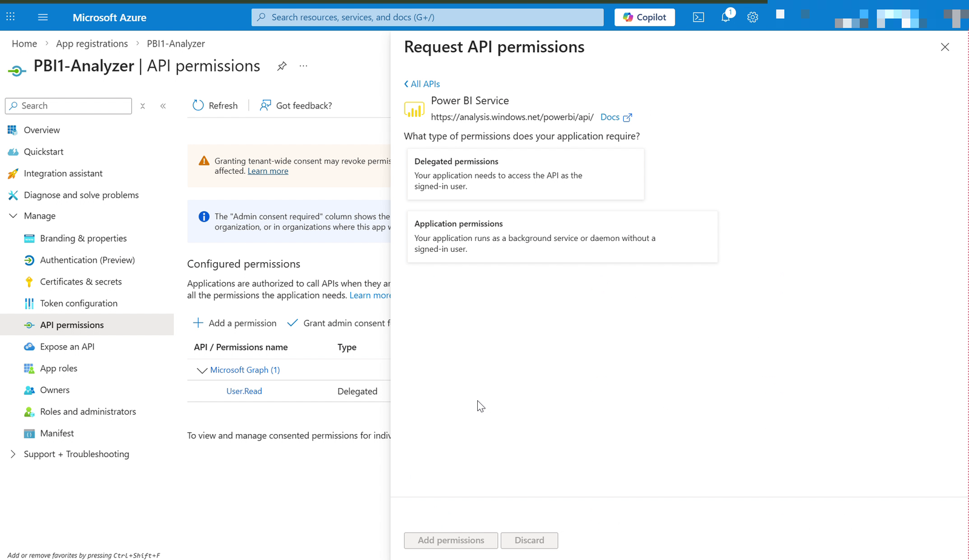
Task: Open Authentication (Preview)
Action: [87, 260]
